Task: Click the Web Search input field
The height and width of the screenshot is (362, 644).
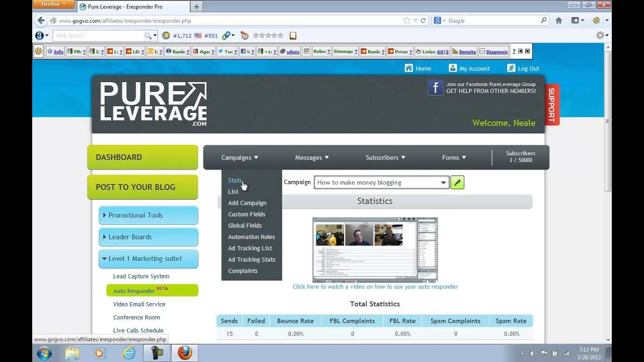Action: click(98, 36)
